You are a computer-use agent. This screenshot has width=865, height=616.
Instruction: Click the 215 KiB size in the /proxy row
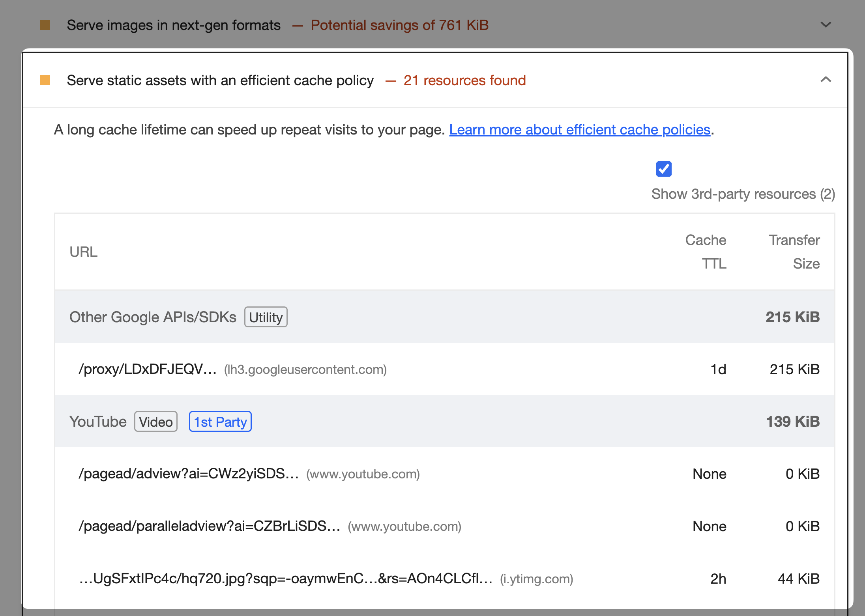(x=795, y=369)
